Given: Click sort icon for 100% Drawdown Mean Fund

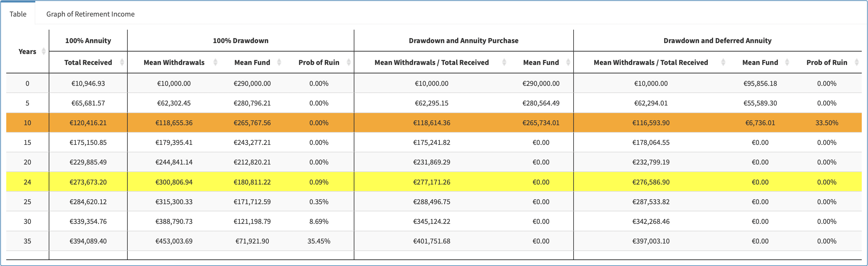Looking at the screenshot, I should coord(279,62).
